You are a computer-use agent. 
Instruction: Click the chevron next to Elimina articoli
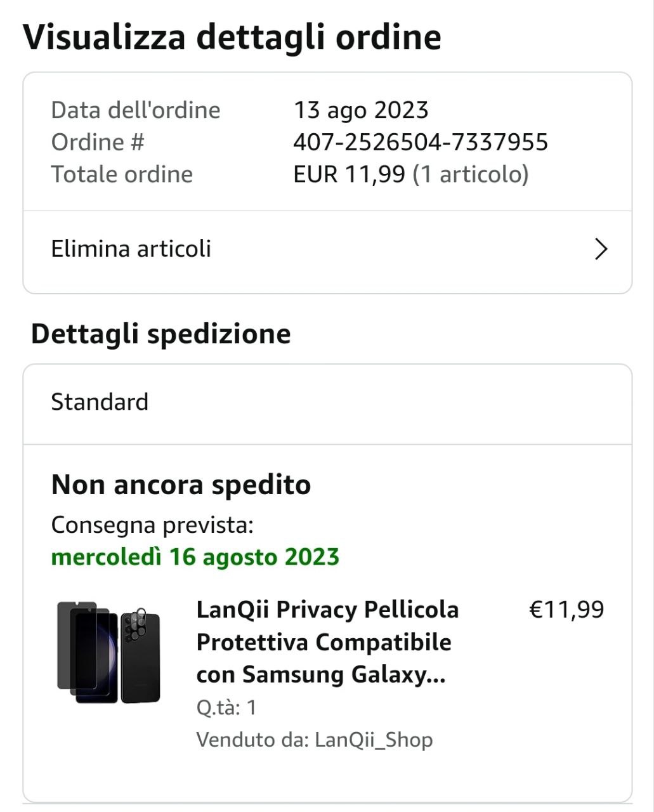point(601,249)
